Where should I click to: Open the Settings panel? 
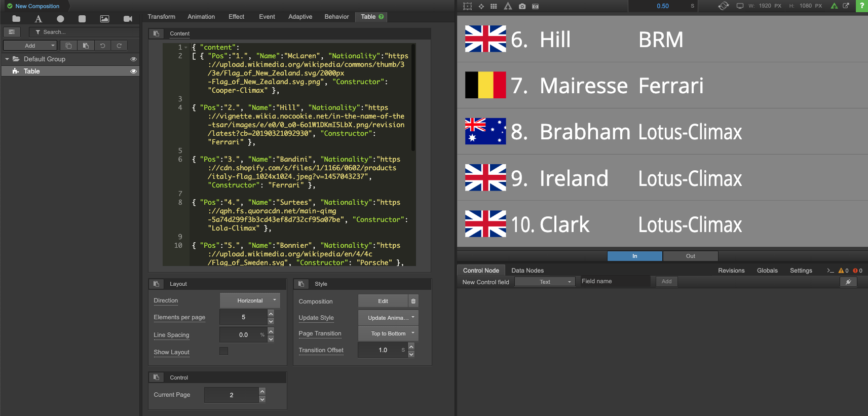coord(801,271)
